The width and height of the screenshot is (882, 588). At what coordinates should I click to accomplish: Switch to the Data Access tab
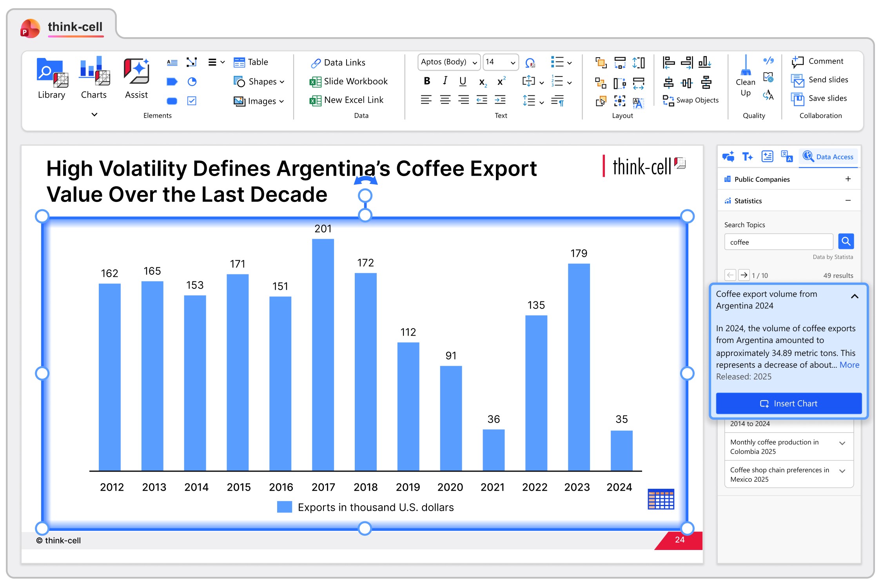828,157
